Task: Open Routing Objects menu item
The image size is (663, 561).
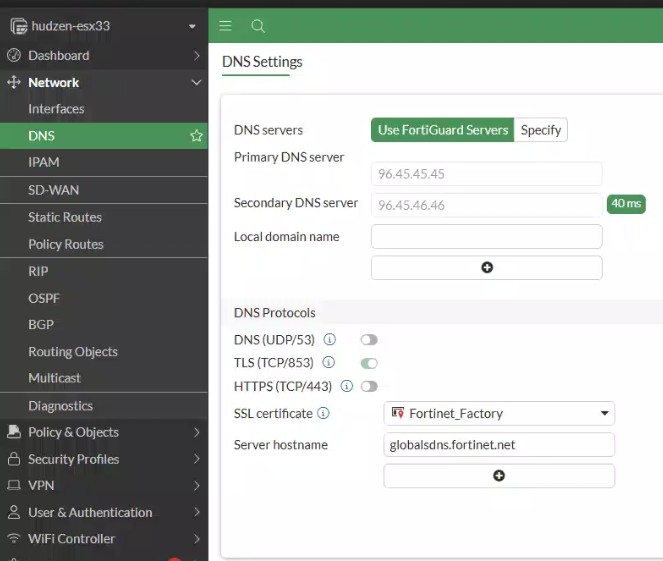Action: [x=104, y=351]
